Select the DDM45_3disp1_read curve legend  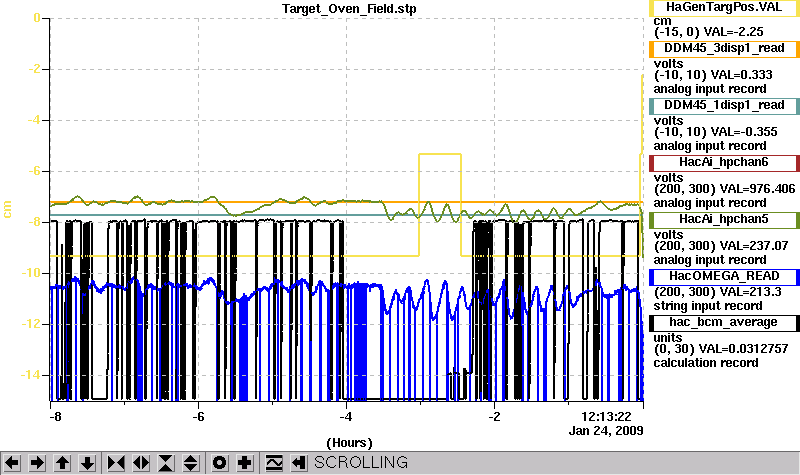click(724, 48)
